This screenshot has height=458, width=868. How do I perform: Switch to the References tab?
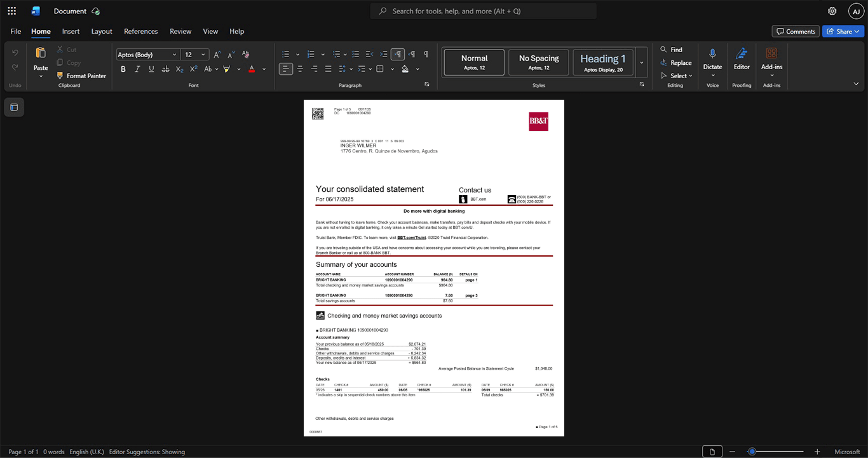[141, 31]
